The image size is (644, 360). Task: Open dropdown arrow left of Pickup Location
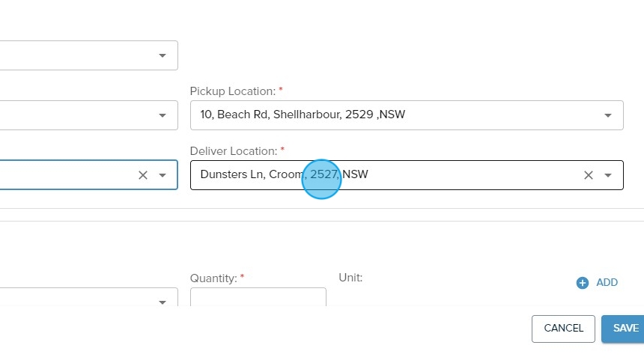click(x=162, y=115)
